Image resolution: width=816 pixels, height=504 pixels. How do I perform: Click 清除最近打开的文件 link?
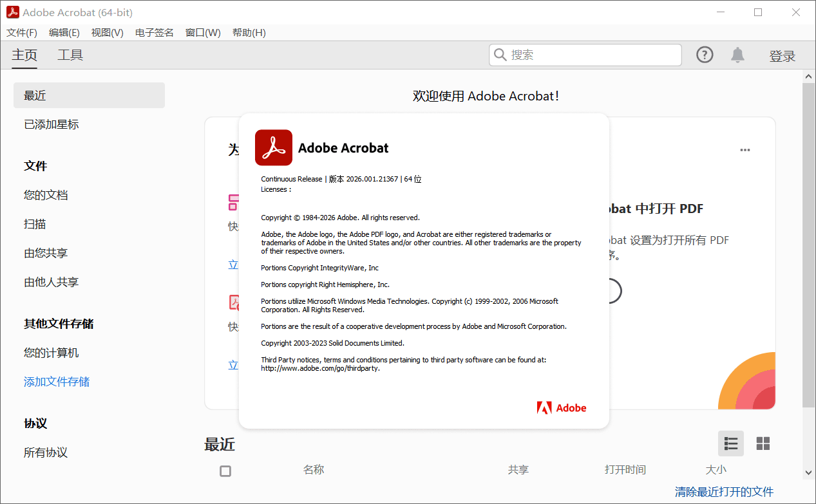pos(724,492)
